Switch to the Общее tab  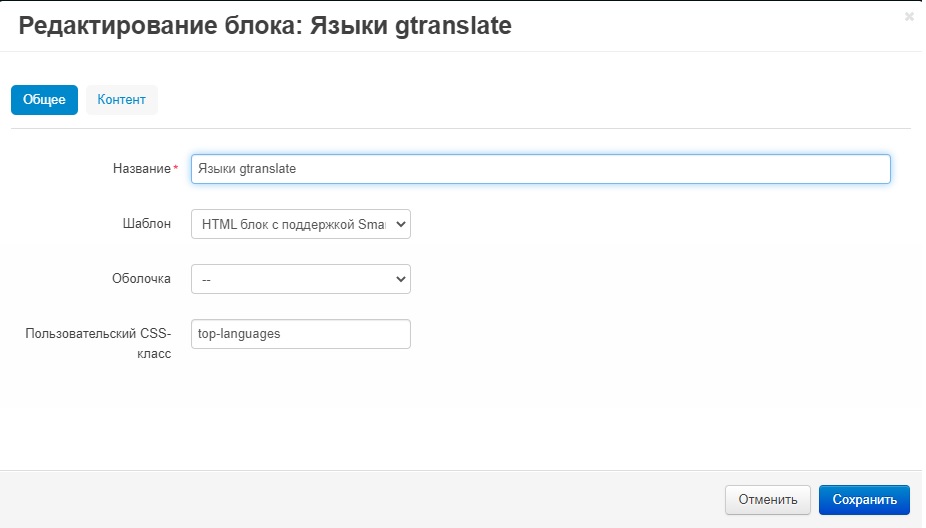coord(44,100)
